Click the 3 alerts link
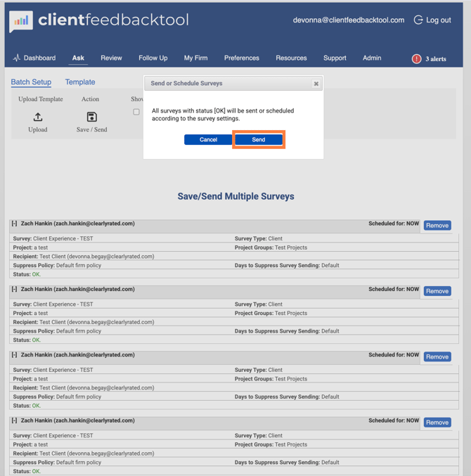The width and height of the screenshot is (471, 476). click(435, 59)
